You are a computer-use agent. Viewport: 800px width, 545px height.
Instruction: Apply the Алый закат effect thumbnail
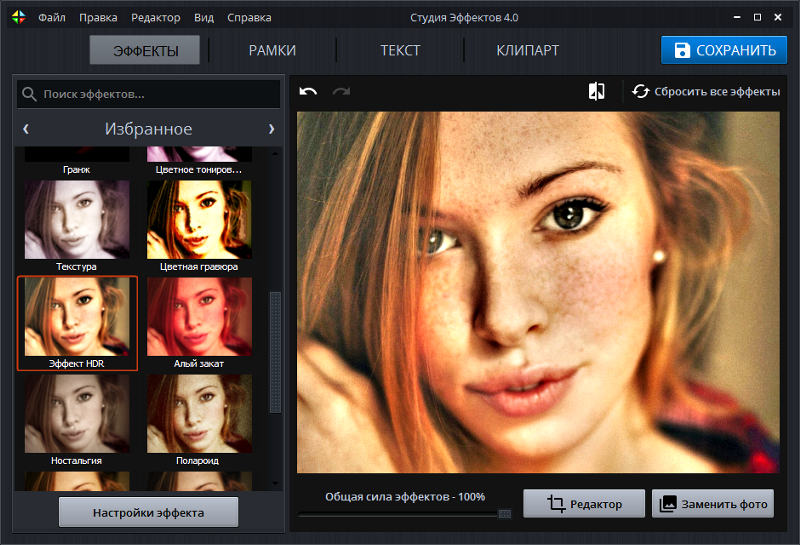(x=199, y=317)
